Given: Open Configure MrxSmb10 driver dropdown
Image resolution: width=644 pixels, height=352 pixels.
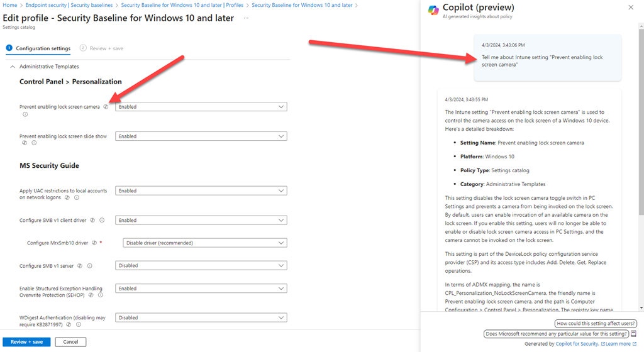Looking at the screenshot, I should click(205, 243).
